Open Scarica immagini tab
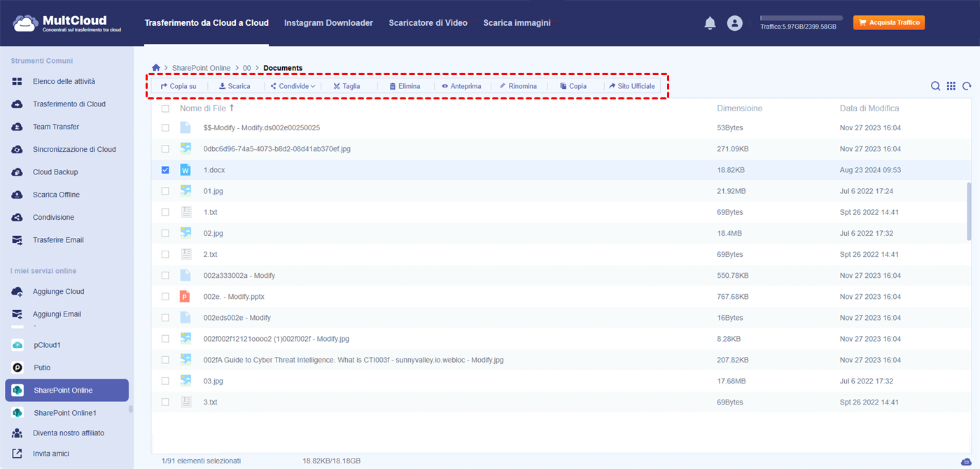 (x=517, y=23)
